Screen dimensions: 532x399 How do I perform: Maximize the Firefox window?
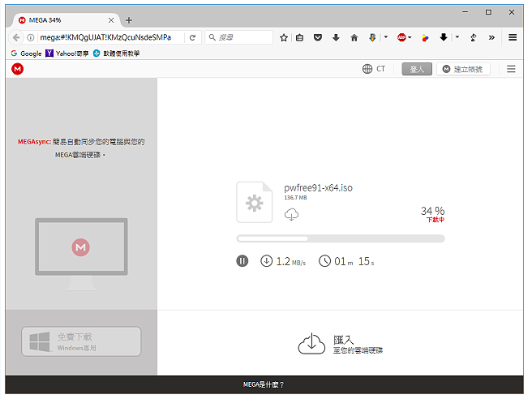(488, 12)
